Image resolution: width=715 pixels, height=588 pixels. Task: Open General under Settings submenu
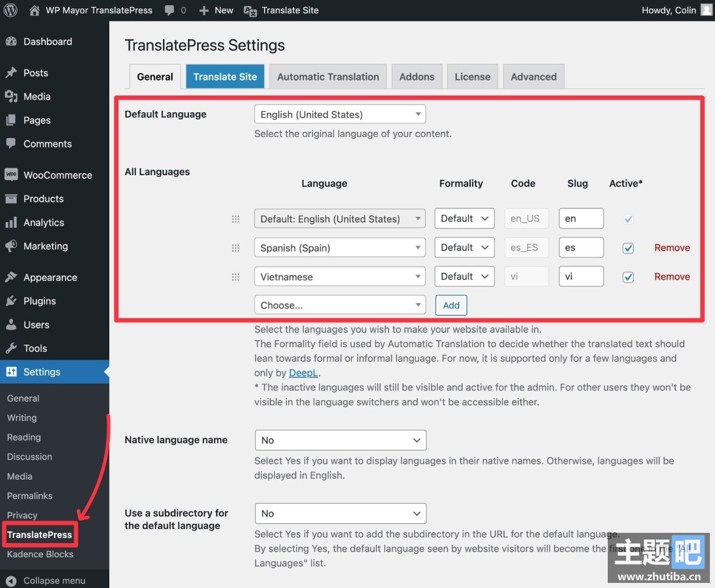pos(23,398)
